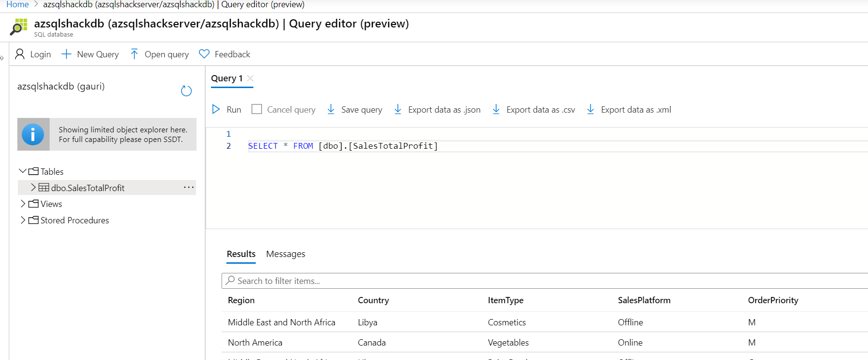The image size is (868, 360).
Task: Click the Save query download icon
Action: [x=331, y=110]
